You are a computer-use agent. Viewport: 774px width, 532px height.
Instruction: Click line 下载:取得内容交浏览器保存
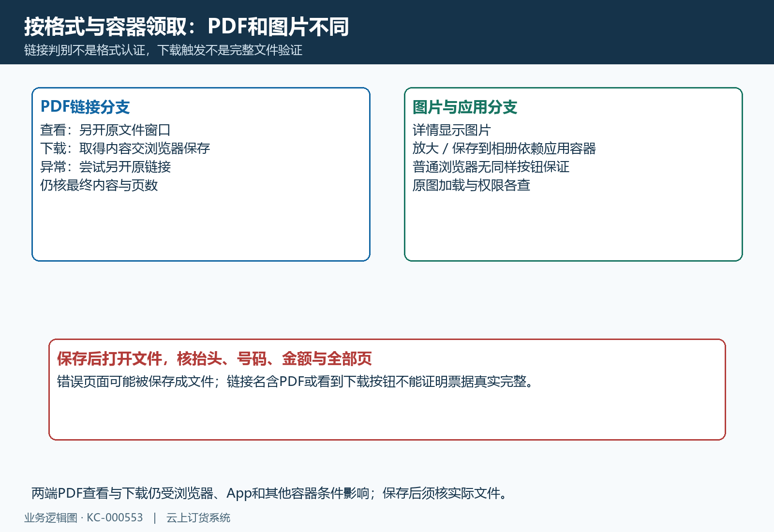(x=125, y=148)
